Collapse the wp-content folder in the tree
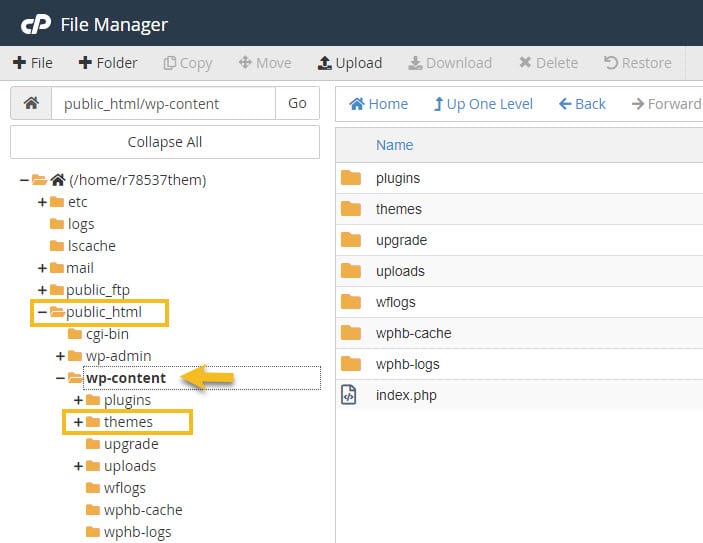Image resolution: width=703 pixels, height=543 pixels. tap(61, 378)
